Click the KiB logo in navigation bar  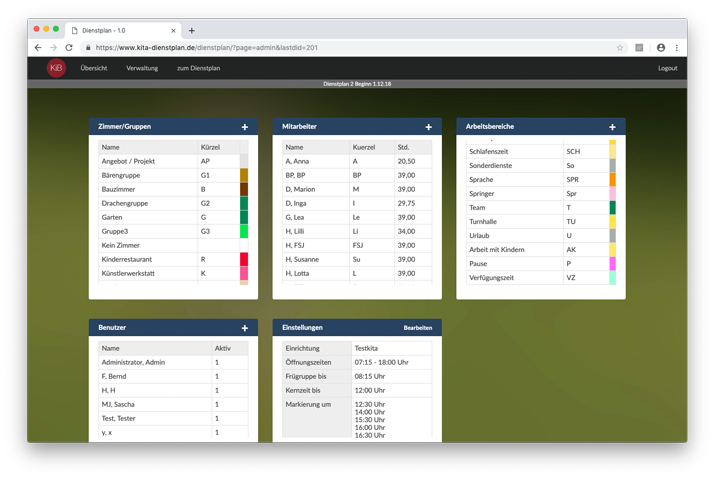57,68
